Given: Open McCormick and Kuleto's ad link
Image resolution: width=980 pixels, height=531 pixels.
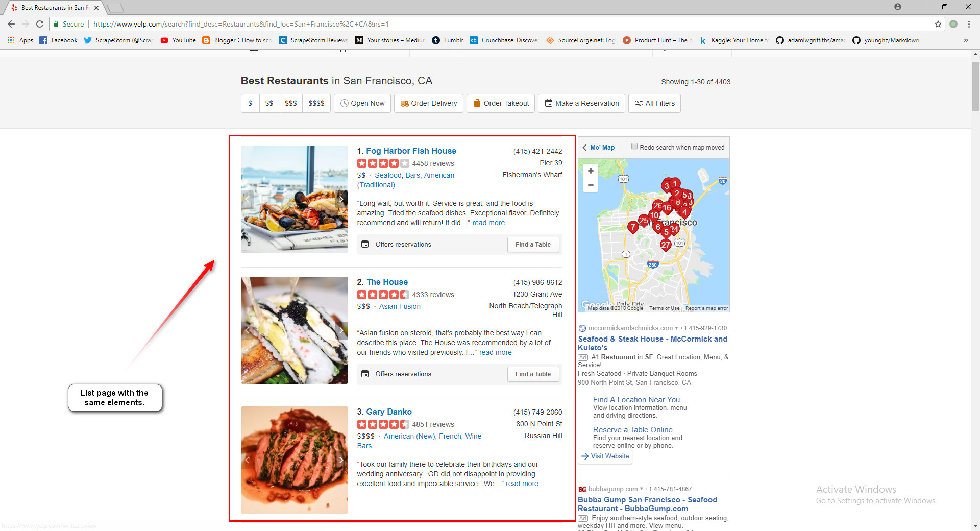Looking at the screenshot, I should (653, 343).
